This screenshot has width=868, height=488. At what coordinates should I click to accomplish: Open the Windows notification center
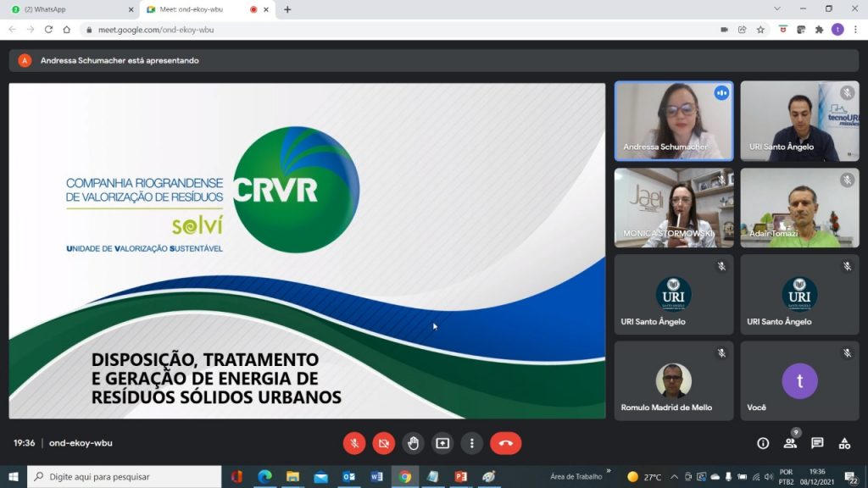click(851, 476)
